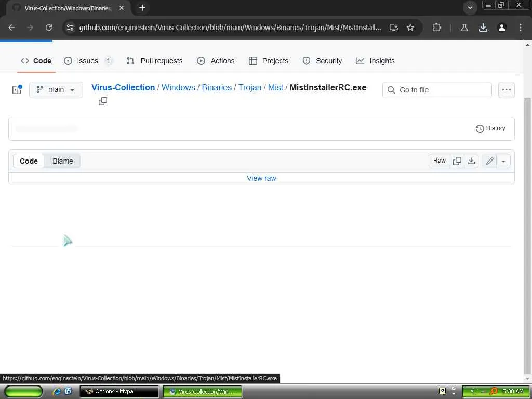Bookmark this page with the star icon
The height and width of the screenshot is (399, 532).
pos(410,28)
